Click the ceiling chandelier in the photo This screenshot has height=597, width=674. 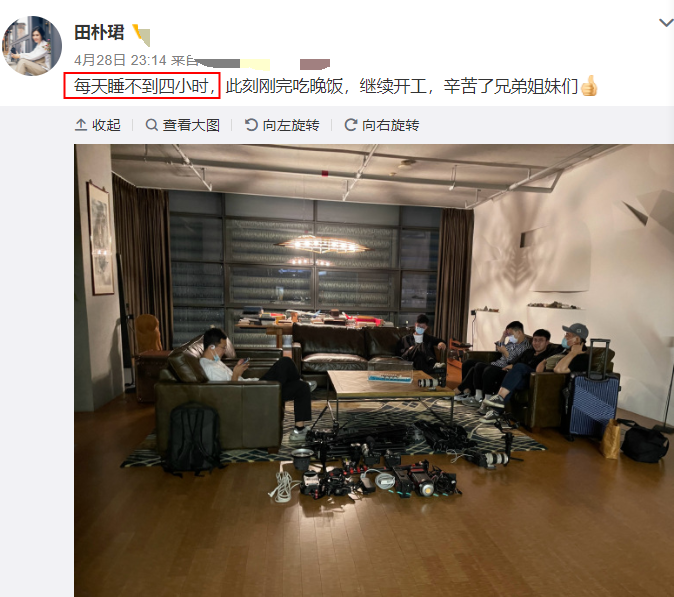pyautogui.click(x=322, y=247)
